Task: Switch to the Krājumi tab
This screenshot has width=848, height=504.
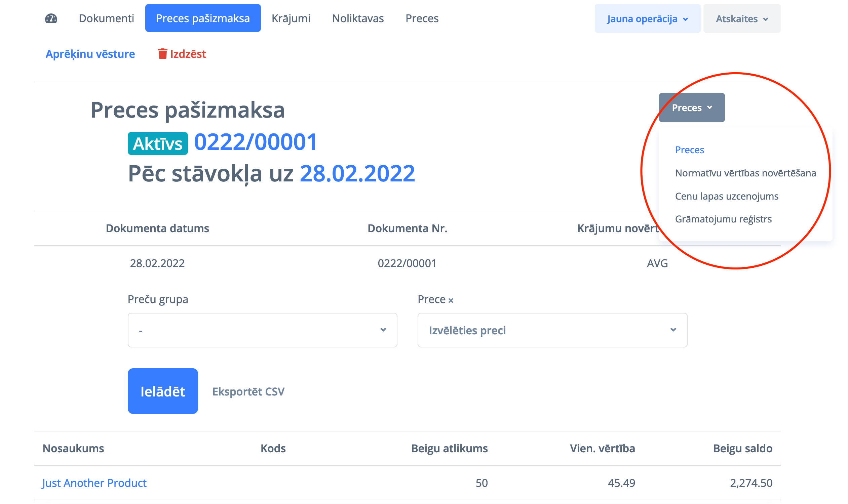Action: coord(291,18)
